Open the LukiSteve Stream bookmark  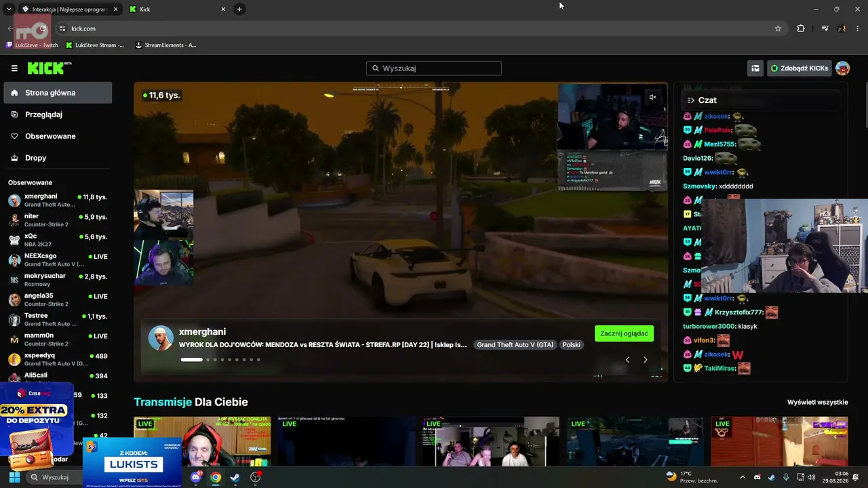click(x=95, y=45)
